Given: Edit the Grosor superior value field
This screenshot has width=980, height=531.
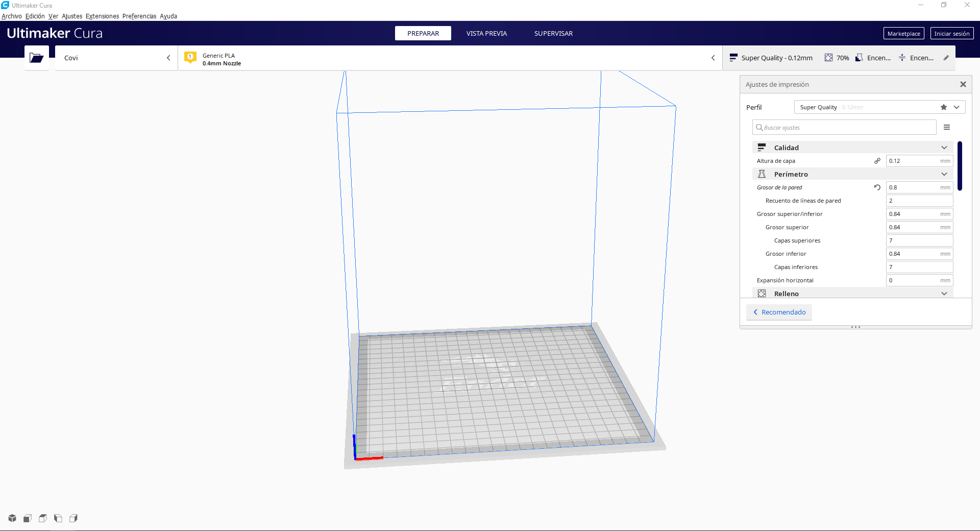Looking at the screenshot, I should point(920,227).
